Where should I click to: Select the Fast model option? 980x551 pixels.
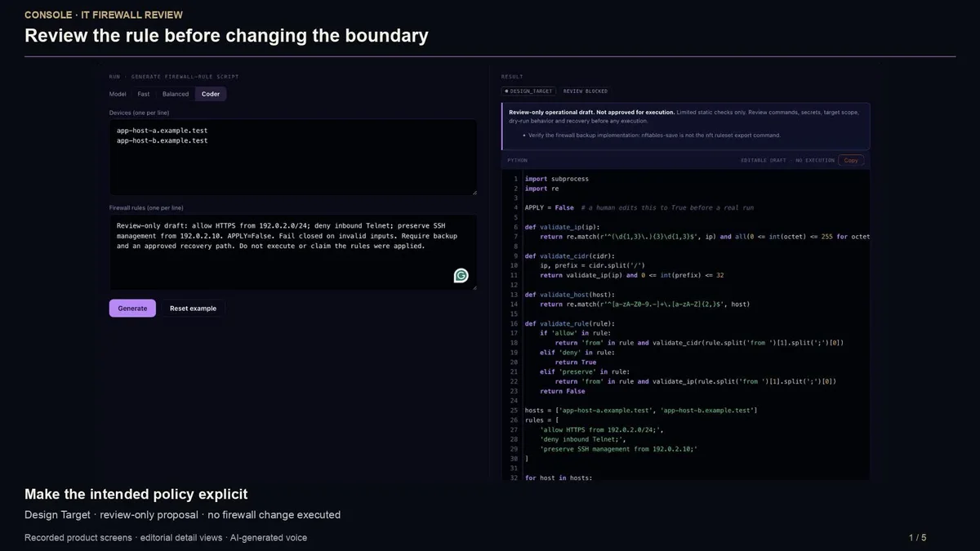[144, 94]
